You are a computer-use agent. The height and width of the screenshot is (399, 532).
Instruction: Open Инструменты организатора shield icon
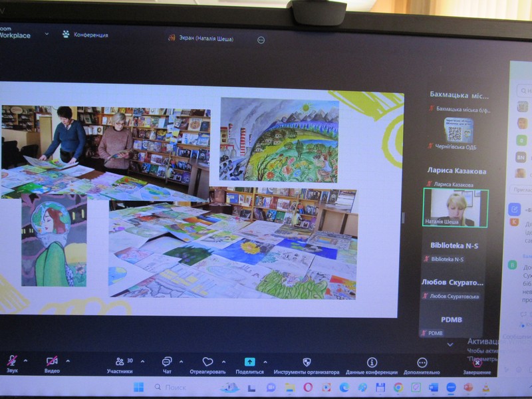click(307, 362)
